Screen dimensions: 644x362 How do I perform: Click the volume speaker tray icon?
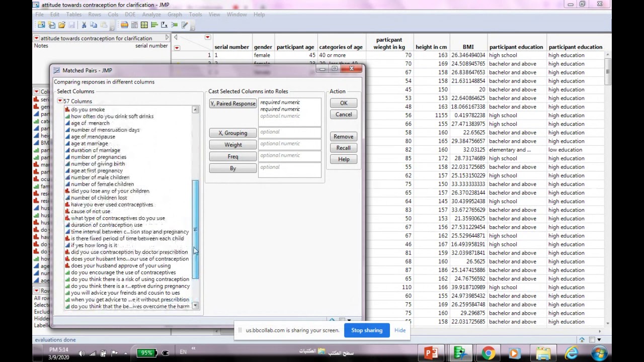click(82, 353)
